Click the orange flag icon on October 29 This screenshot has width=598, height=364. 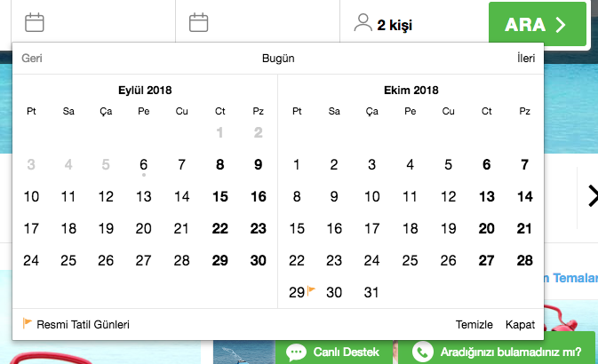click(311, 291)
